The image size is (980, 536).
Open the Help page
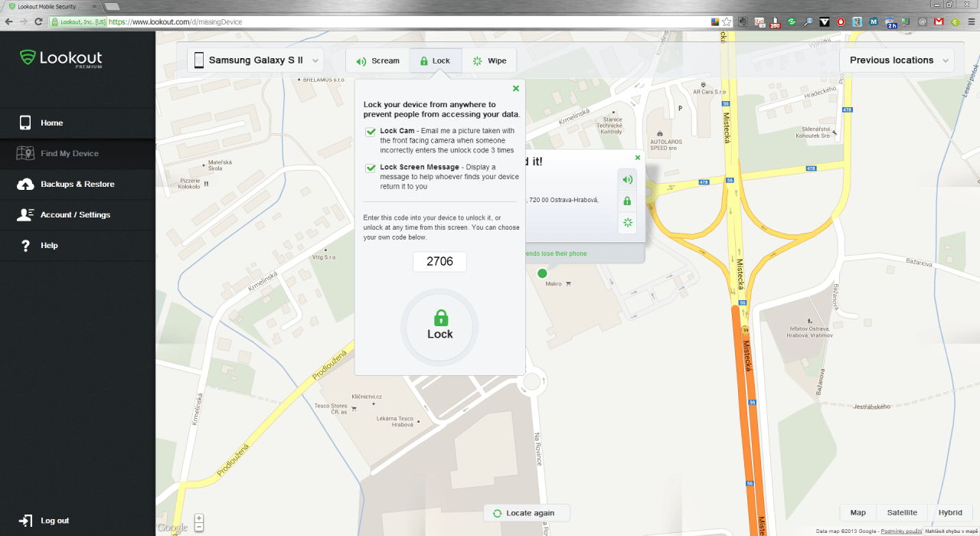77,245
